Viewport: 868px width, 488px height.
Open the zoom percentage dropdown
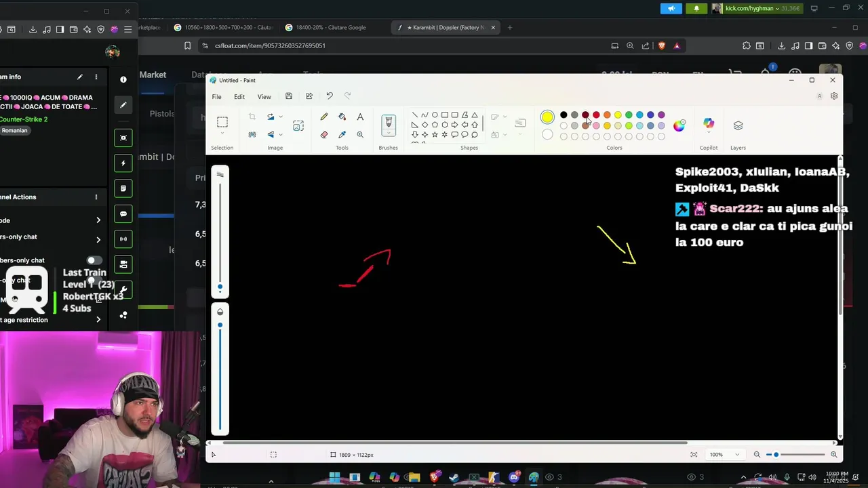[x=736, y=455]
